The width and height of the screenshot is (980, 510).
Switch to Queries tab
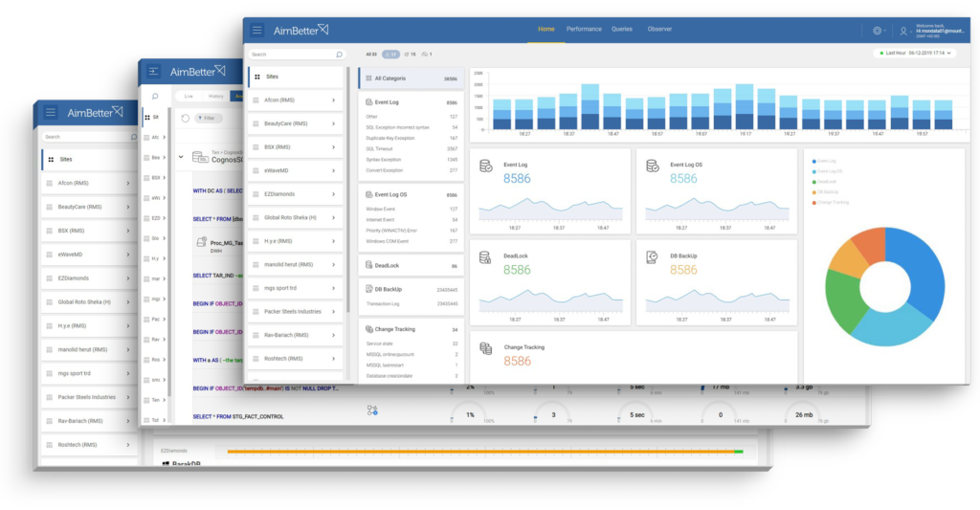point(622,30)
